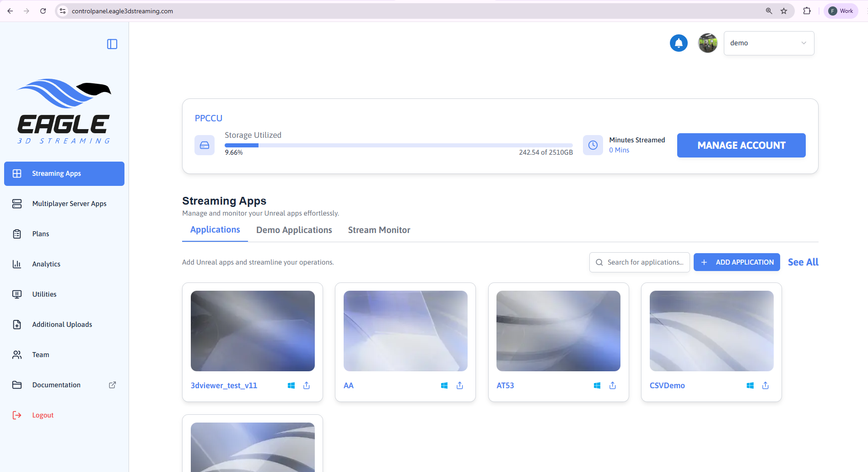868x472 pixels.
Task: Click share icon on AT53 card
Action: click(613, 385)
